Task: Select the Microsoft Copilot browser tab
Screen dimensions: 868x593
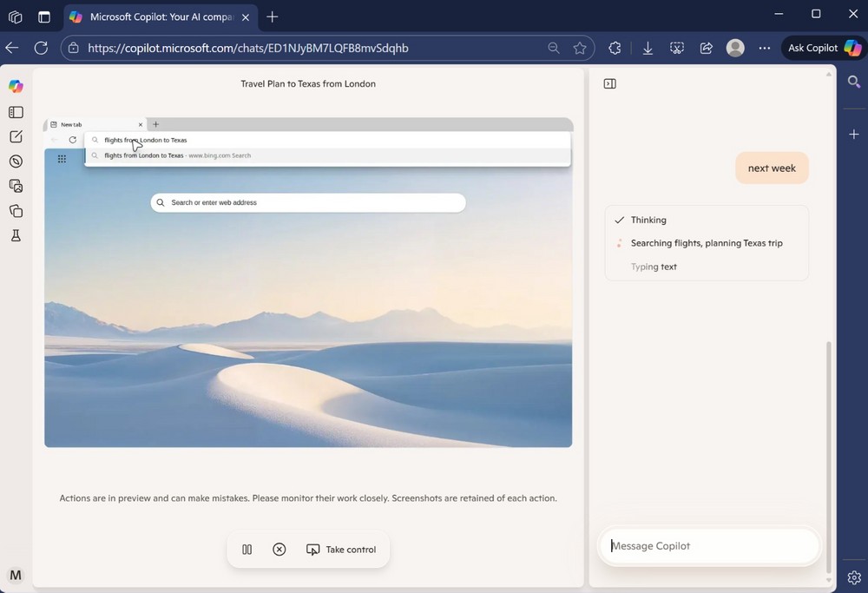Action: tap(152, 16)
